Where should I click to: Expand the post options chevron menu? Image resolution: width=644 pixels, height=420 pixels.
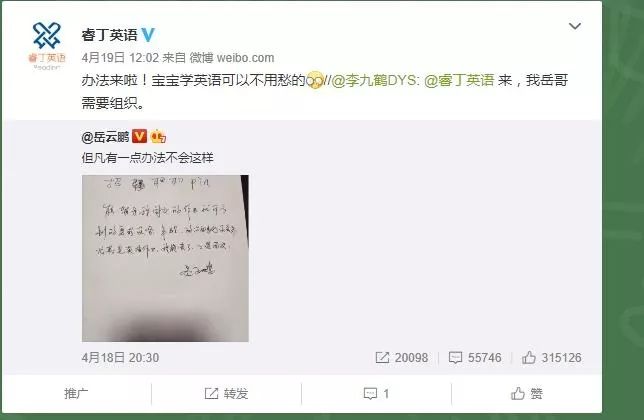[575, 26]
